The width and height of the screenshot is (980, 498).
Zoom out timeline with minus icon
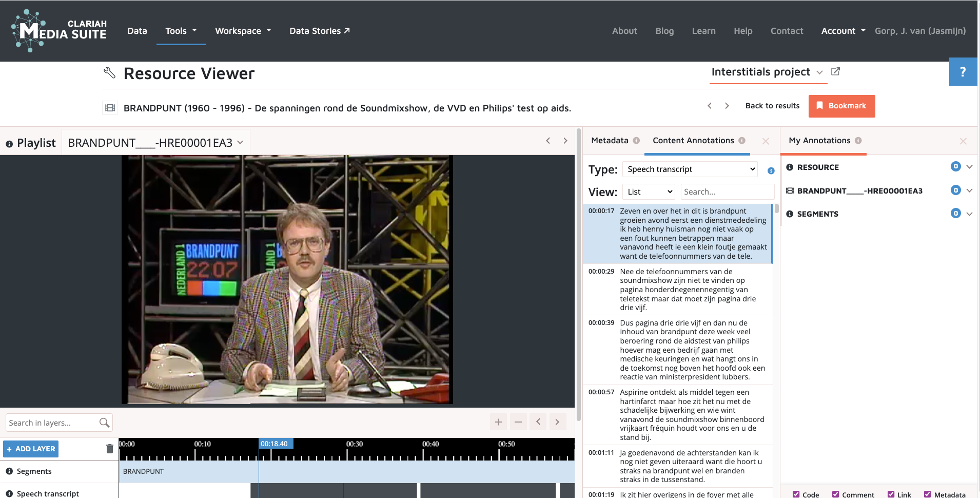[x=518, y=422]
